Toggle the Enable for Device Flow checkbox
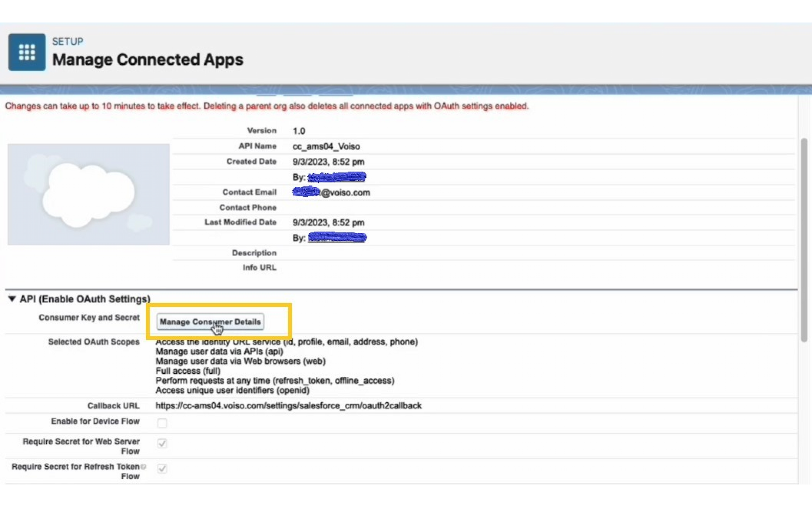 (162, 423)
